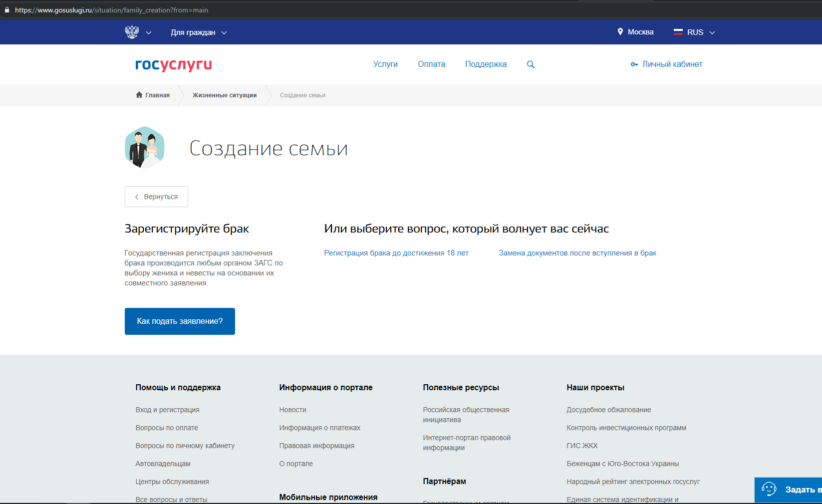Open Замена документов после вступления в брак

click(577, 253)
